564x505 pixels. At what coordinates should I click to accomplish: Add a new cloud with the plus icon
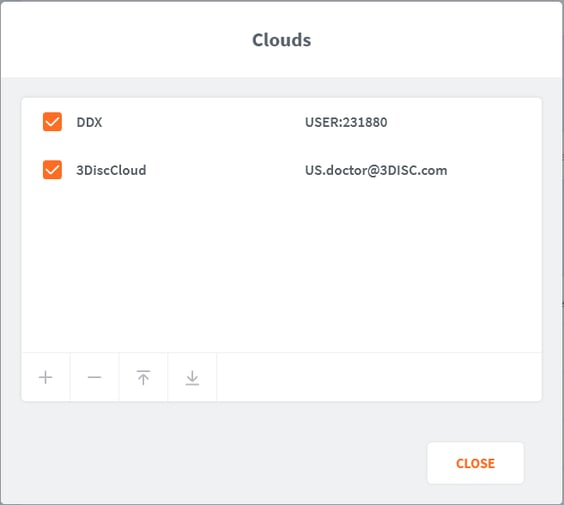pyautogui.click(x=46, y=377)
